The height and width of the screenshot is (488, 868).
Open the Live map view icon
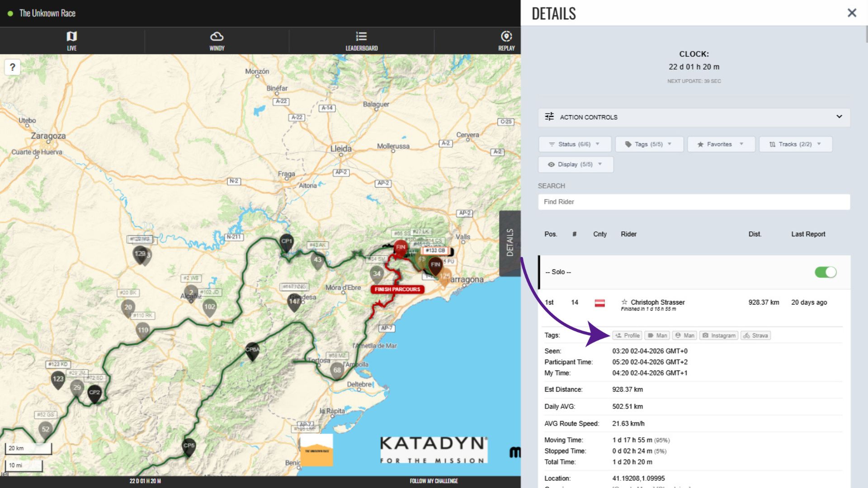[72, 37]
